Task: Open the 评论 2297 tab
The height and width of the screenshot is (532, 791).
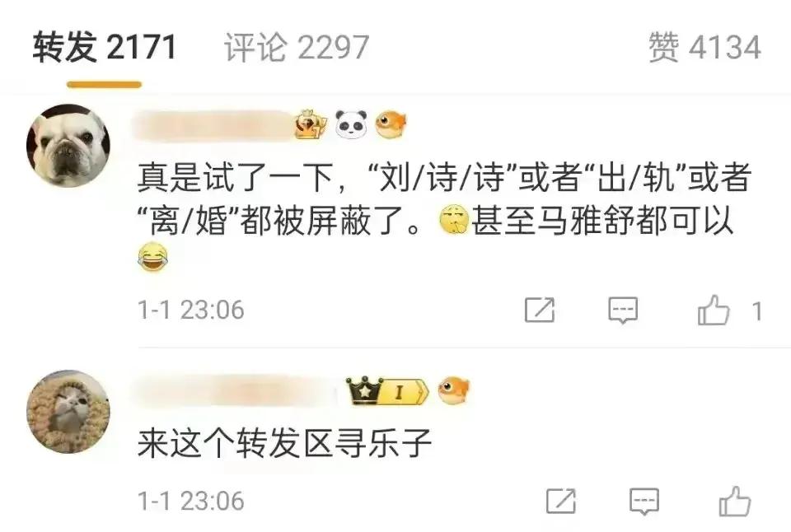Action: coord(297,48)
